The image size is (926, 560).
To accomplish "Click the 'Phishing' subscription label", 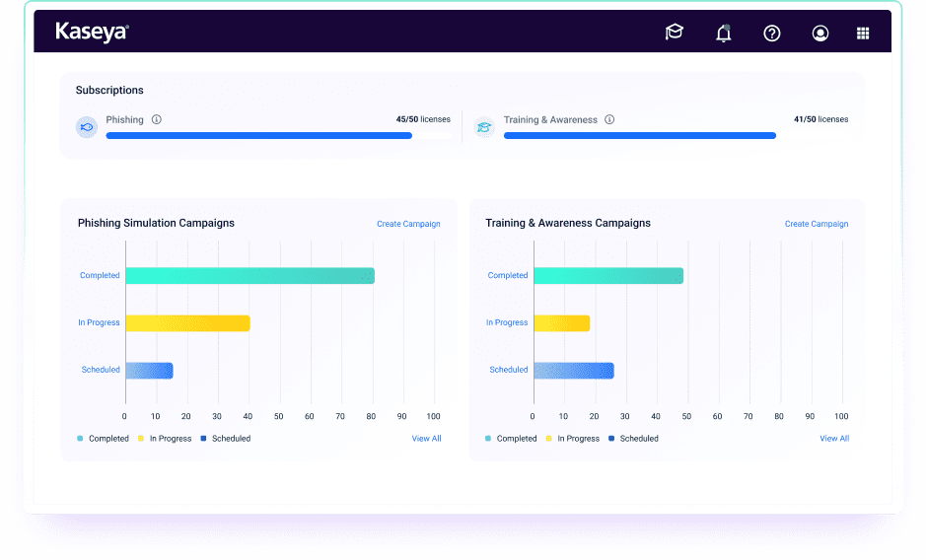I will point(124,119).
